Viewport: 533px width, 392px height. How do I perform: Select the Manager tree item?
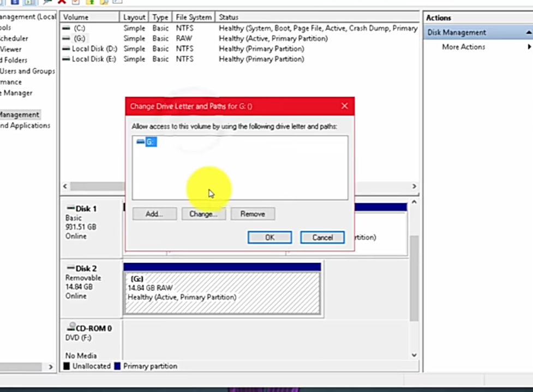coord(16,93)
